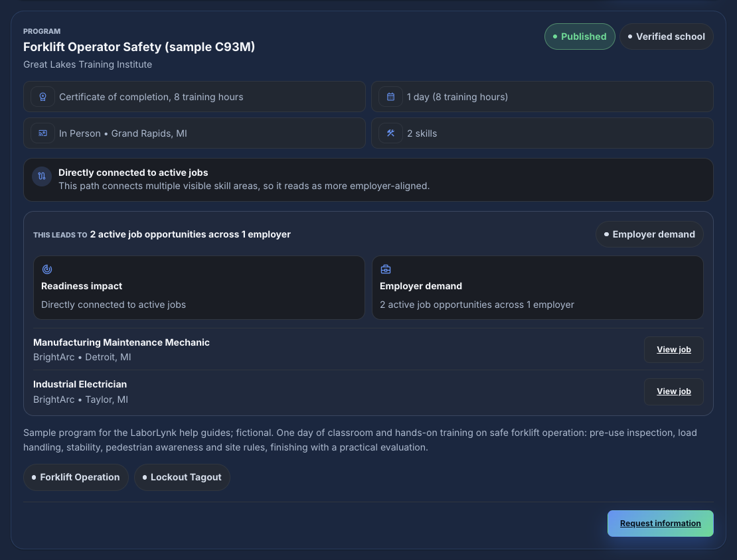
Task: Click the calendar duration icon
Action: (390, 97)
